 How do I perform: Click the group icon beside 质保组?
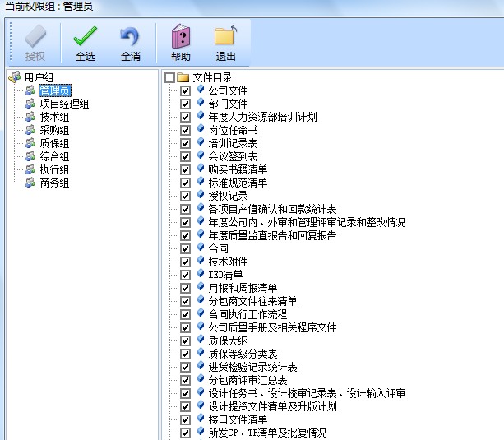(30, 143)
